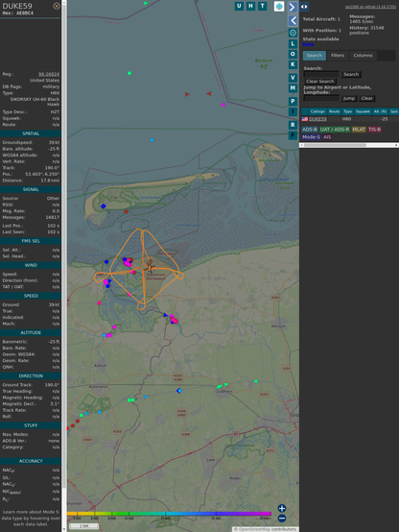
Task: Toggle the K map button
Action: pyautogui.click(x=293, y=64)
